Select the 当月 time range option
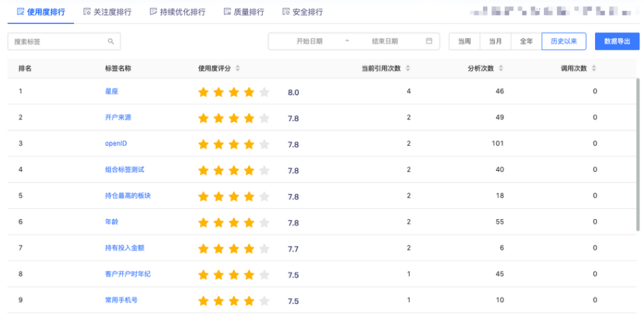The width and height of the screenshot is (644, 317). coord(495,41)
